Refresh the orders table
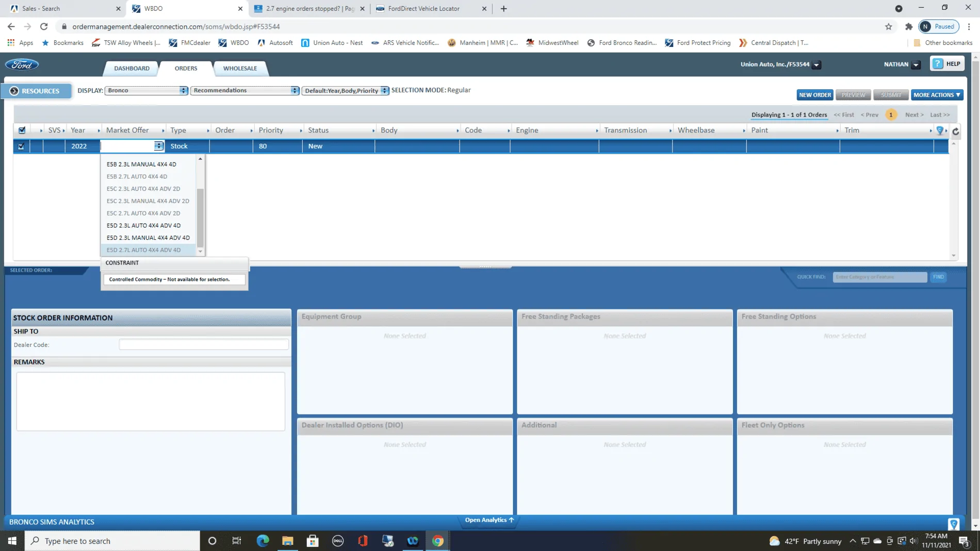This screenshot has width=980, height=551. tap(955, 131)
